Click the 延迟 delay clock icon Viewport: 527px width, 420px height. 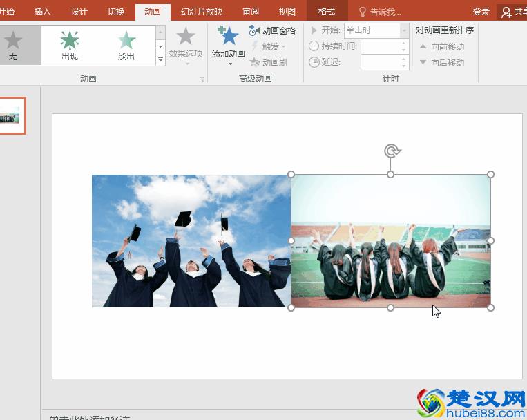314,62
